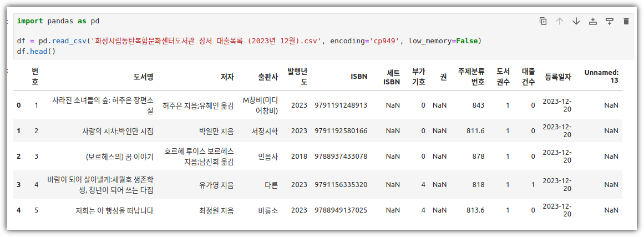Move the cell up with the arrow icon
Viewport: 644px width, 237px height.
click(x=559, y=21)
